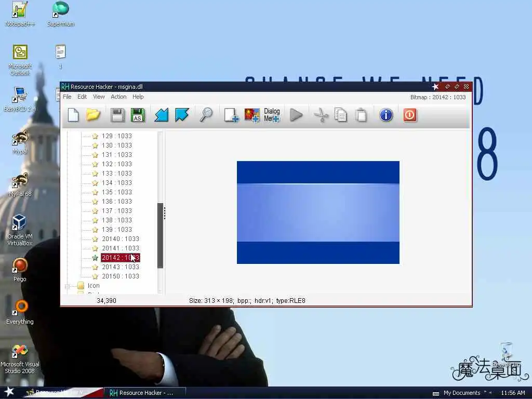Image resolution: width=532 pixels, height=399 pixels.
Task: Click Add new resource page icon
Action: [231, 115]
